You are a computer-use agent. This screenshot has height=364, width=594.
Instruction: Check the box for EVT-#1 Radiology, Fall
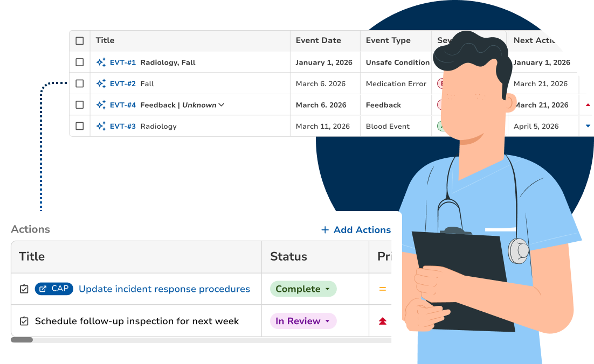point(80,62)
